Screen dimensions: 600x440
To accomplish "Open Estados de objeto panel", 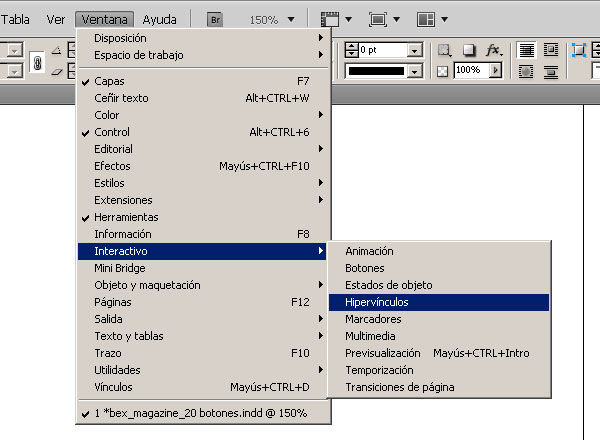I will (x=439, y=285).
